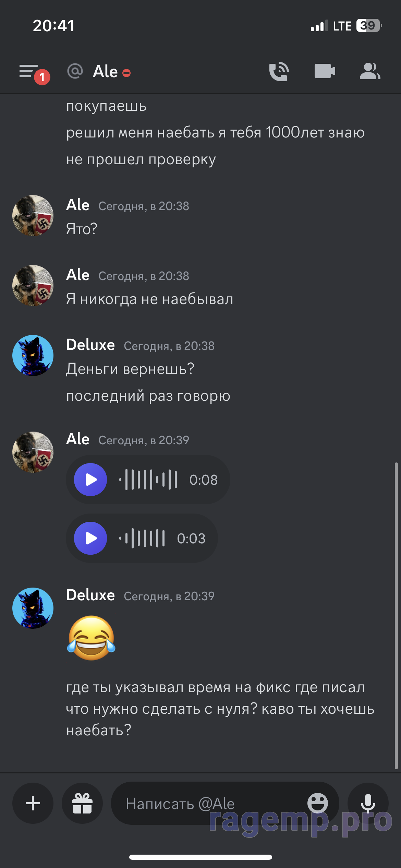401x868 pixels.
Task: Play the 0:08 voice message
Action: 90,480
